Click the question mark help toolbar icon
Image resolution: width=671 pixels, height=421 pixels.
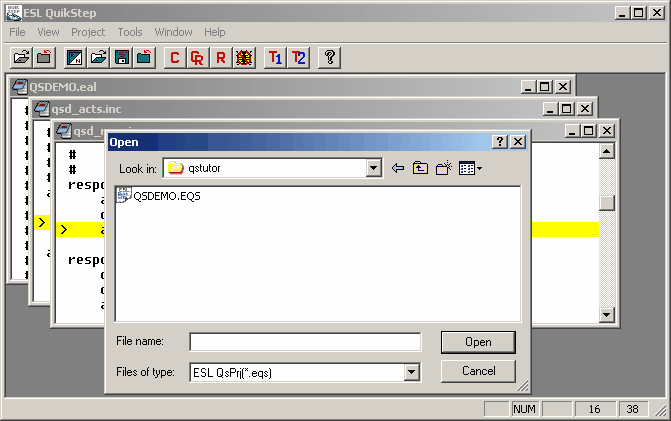tap(329, 58)
